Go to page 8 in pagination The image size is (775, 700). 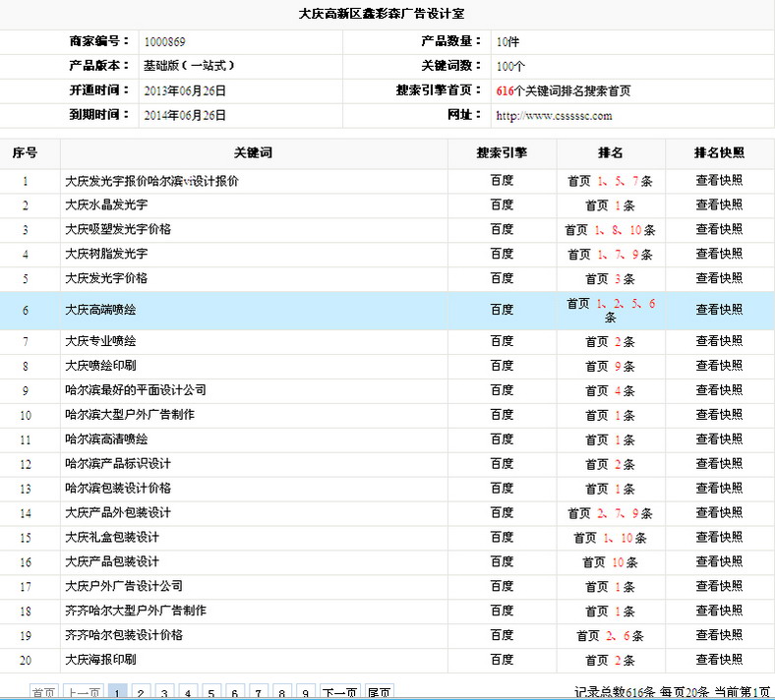[281, 692]
